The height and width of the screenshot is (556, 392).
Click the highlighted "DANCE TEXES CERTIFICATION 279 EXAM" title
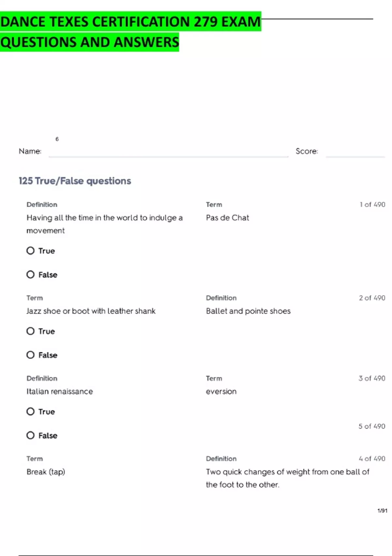(130, 22)
